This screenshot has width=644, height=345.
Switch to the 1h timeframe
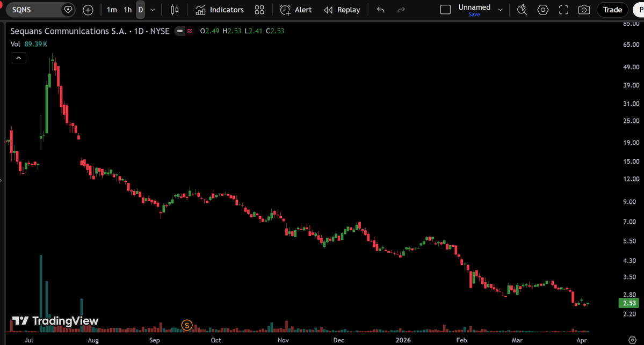coord(128,10)
